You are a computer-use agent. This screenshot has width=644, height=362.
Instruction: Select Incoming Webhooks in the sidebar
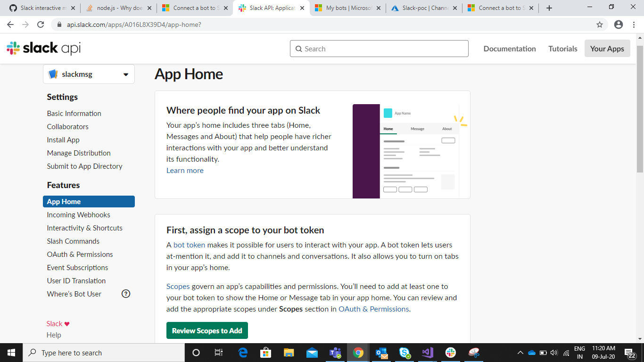tap(78, 214)
